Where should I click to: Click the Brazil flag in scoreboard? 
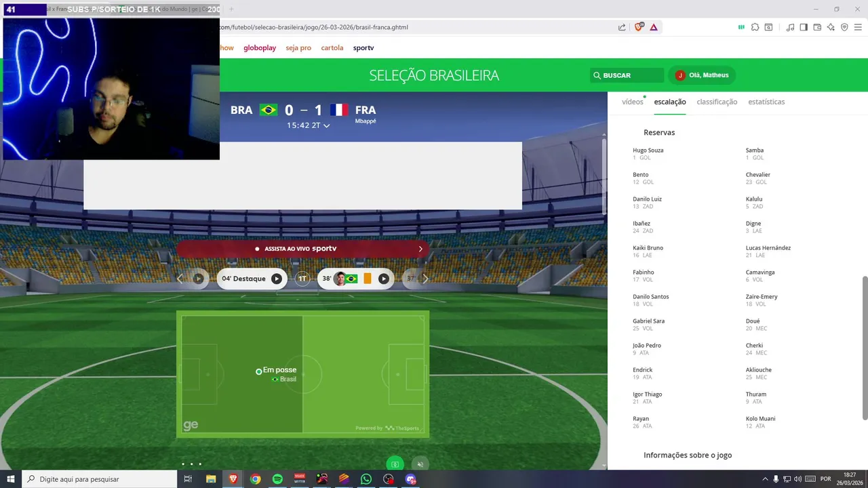point(269,110)
